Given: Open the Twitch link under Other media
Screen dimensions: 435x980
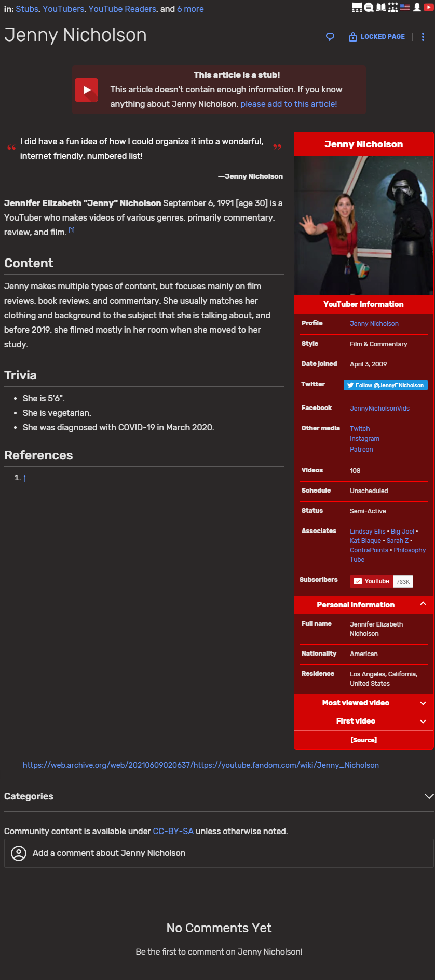Looking at the screenshot, I should click(x=360, y=429).
